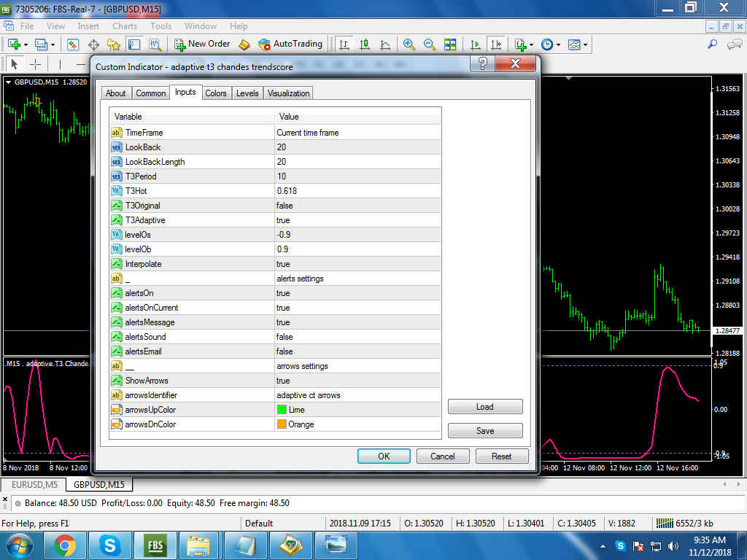
Task: Click the tile windows icon
Action: tap(449, 44)
